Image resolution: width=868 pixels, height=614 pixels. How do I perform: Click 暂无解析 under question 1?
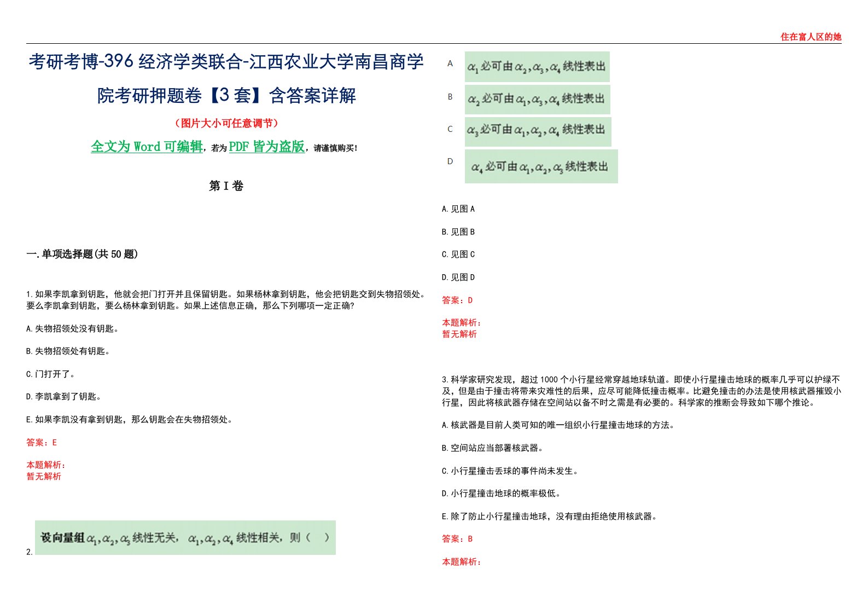coord(44,477)
